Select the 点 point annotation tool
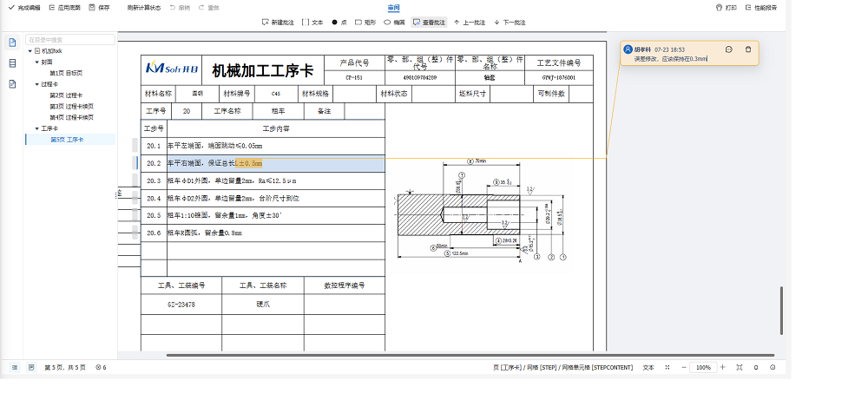This screenshot has height=400, width=868. [x=339, y=23]
